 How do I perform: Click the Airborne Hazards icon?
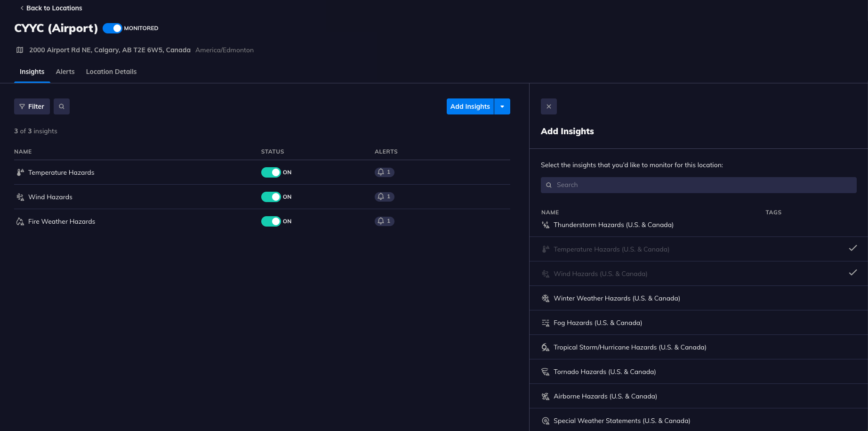pyautogui.click(x=546, y=397)
